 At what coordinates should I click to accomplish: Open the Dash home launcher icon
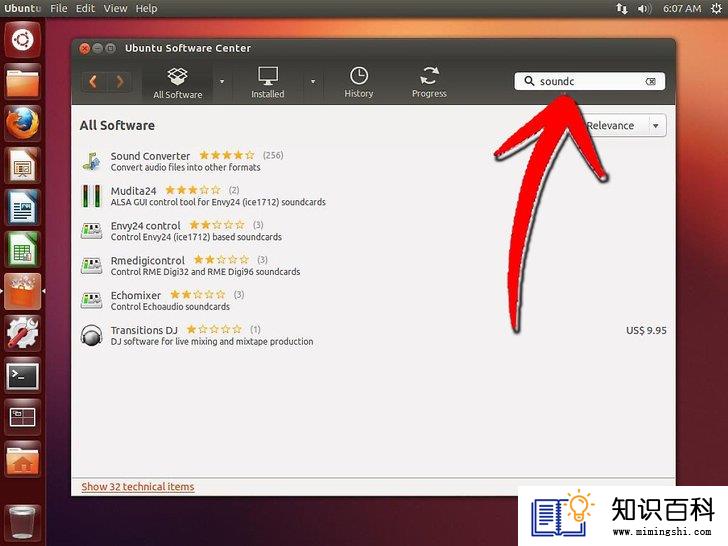[x=22, y=40]
